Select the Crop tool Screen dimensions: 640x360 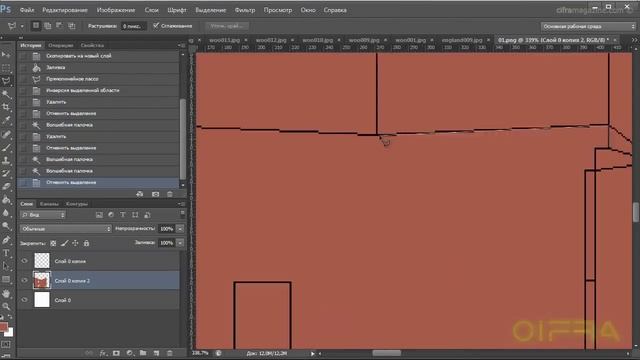6,107
